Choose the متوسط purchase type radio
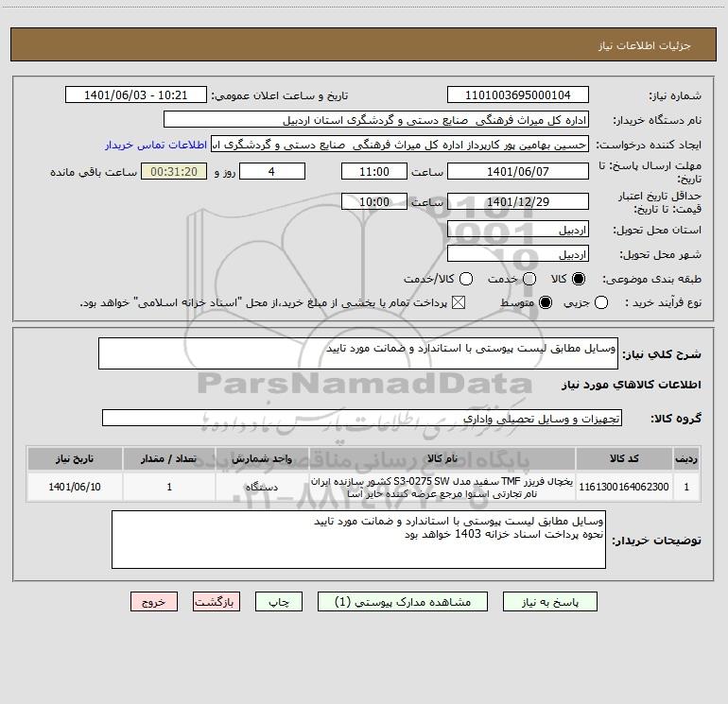728x704 pixels. coord(546,302)
